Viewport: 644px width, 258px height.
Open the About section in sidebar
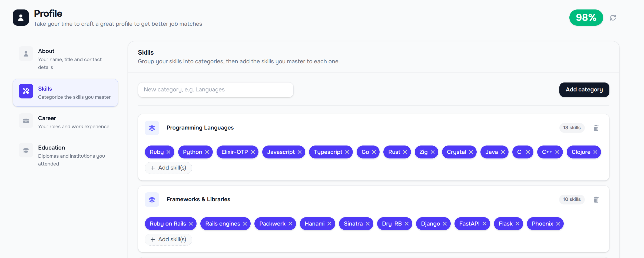[65, 59]
